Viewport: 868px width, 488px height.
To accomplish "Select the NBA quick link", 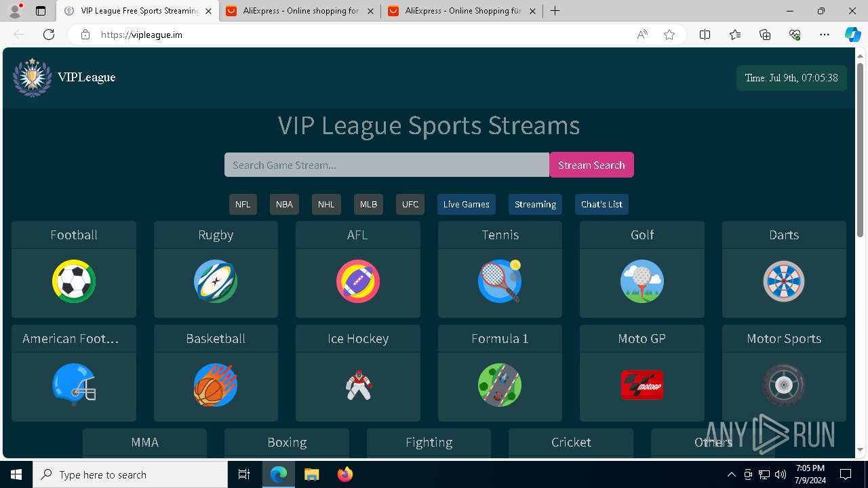I will [x=284, y=204].
